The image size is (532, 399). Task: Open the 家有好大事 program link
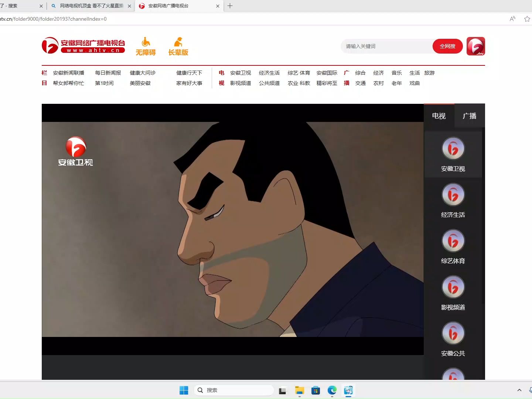coord(189,83)
